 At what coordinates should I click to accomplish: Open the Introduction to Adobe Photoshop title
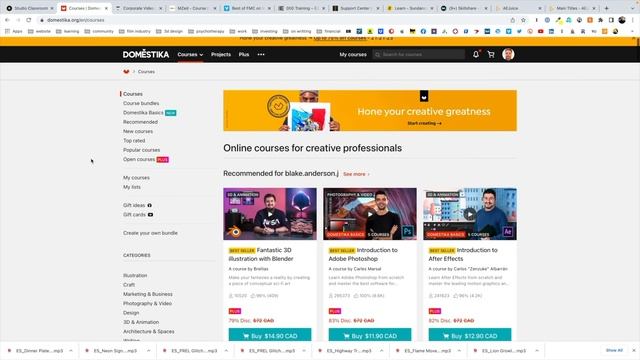pos(363,254)
